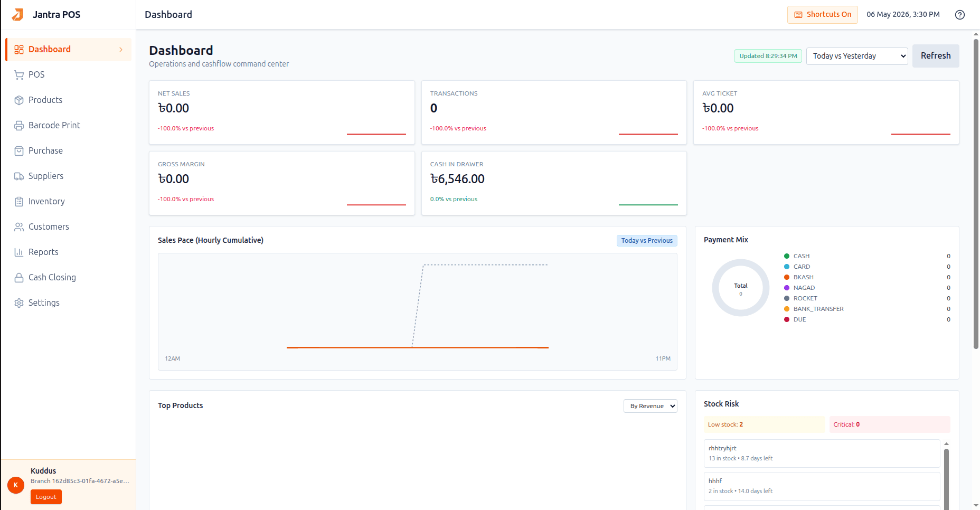The width and height of the screenshot is (980, 510).
Task: Click the Barcode Print printer icon
Action: (x=19, y=126)
